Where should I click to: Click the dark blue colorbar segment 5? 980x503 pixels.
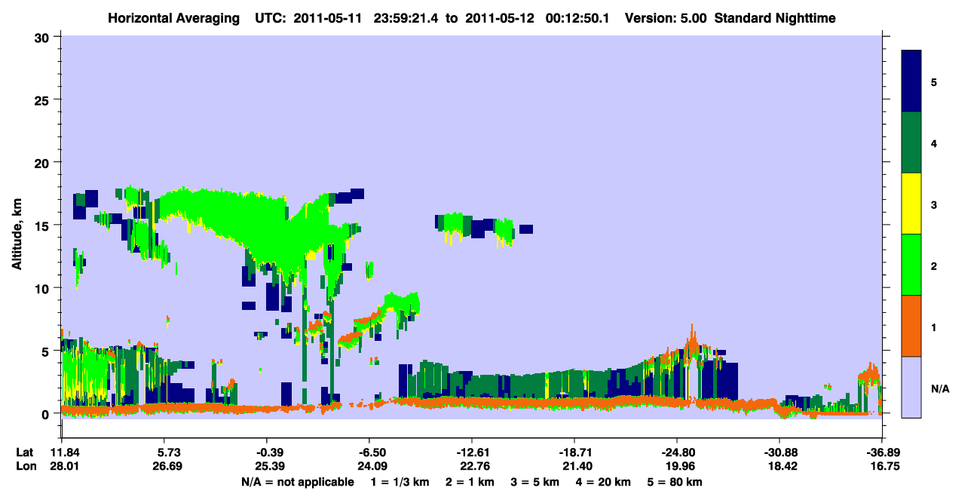912,81
